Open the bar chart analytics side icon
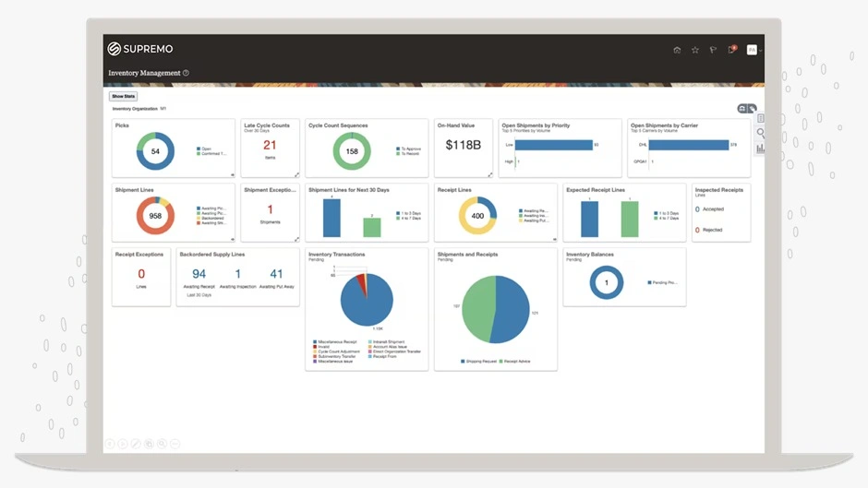The width and height of the screenshot is (868, 488). click(x=761, y=148)
